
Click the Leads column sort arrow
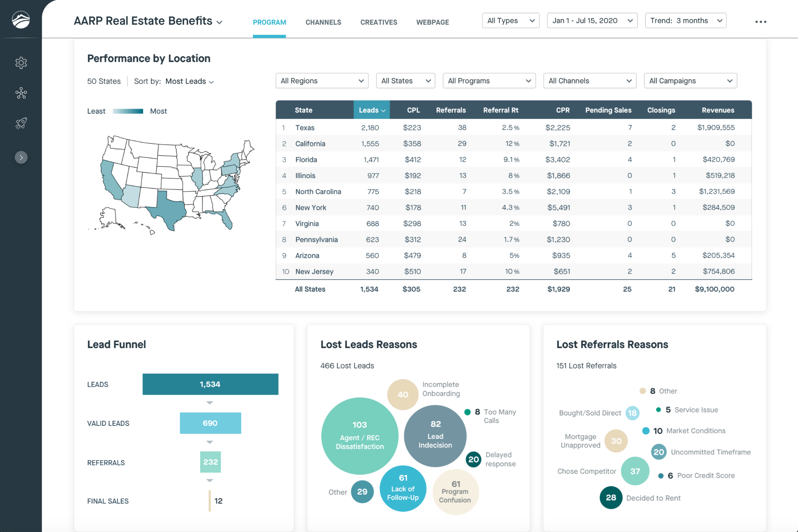coord(383,110)
